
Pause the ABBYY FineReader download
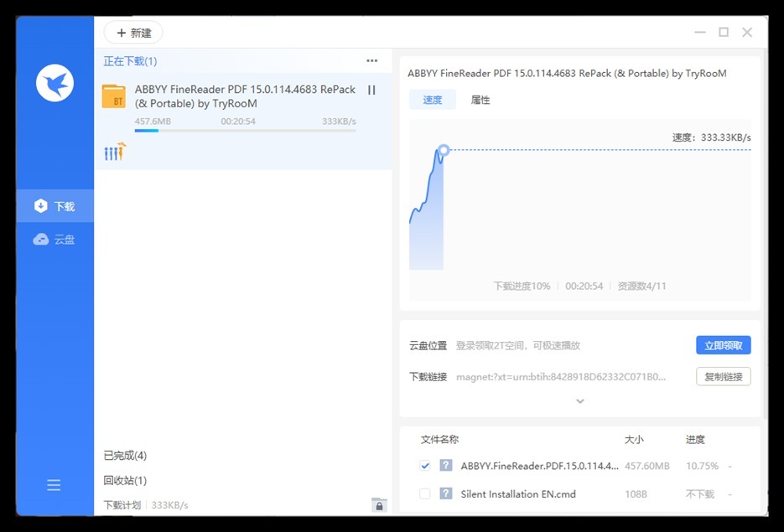pos(371,90)
